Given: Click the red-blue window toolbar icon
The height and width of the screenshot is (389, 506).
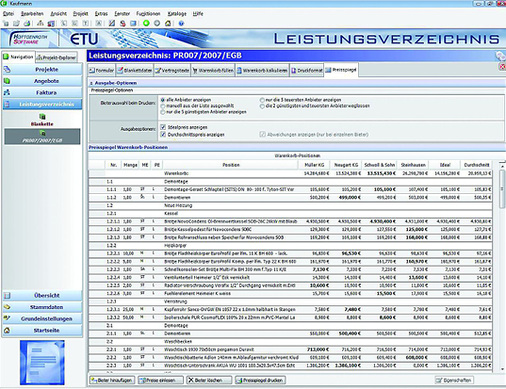Looking at the screenshot, I should coord(51,23).
